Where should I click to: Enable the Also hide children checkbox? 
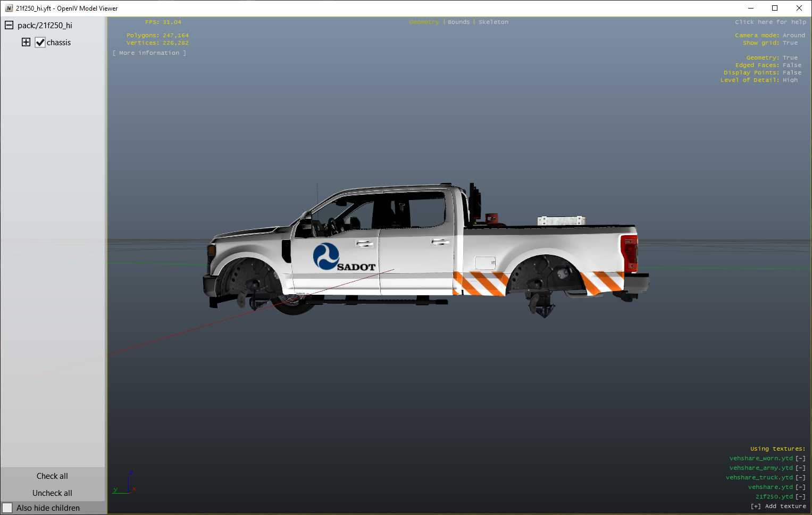7,508
